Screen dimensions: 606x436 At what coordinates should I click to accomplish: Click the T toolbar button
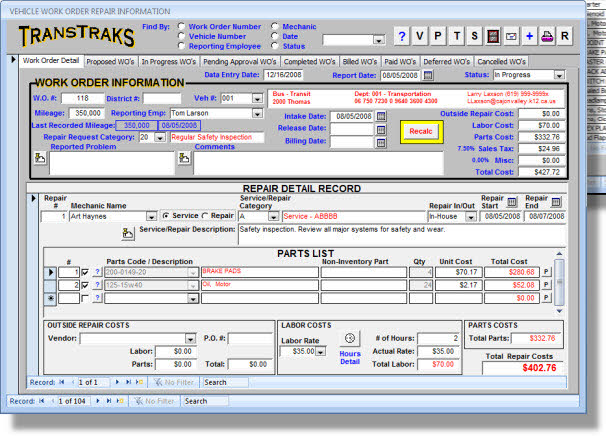[457, 36]
